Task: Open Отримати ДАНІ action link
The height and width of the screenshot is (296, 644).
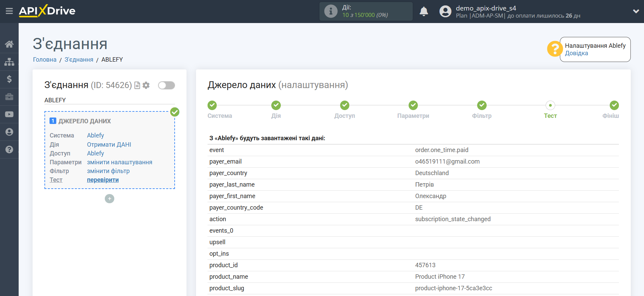Action: [x=109, y=145]
